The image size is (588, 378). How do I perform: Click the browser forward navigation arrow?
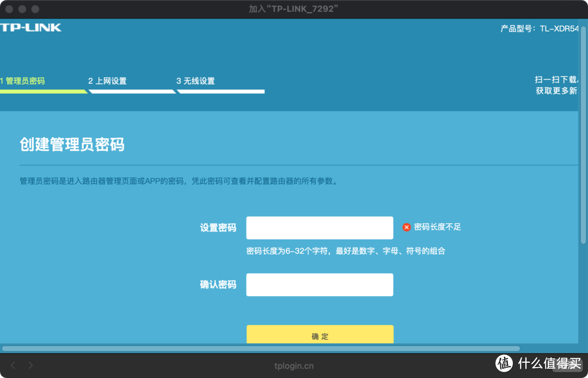pyautogui.click(x=30, y=365)
